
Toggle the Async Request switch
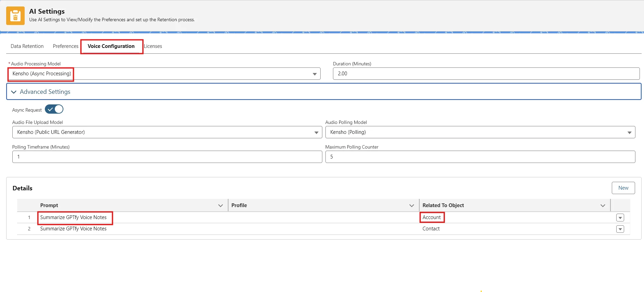coord(54,109)
